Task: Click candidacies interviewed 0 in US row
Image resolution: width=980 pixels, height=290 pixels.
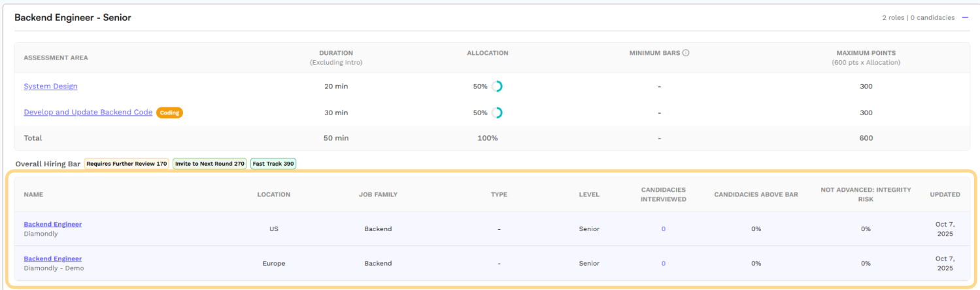Action: 664,229
